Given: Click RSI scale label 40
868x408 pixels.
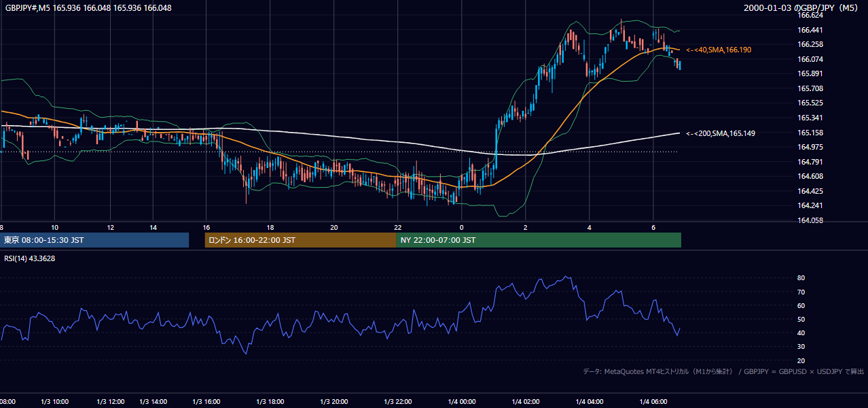Looking at the screenshot, I should pyautogui.click(x=801, y=333).
